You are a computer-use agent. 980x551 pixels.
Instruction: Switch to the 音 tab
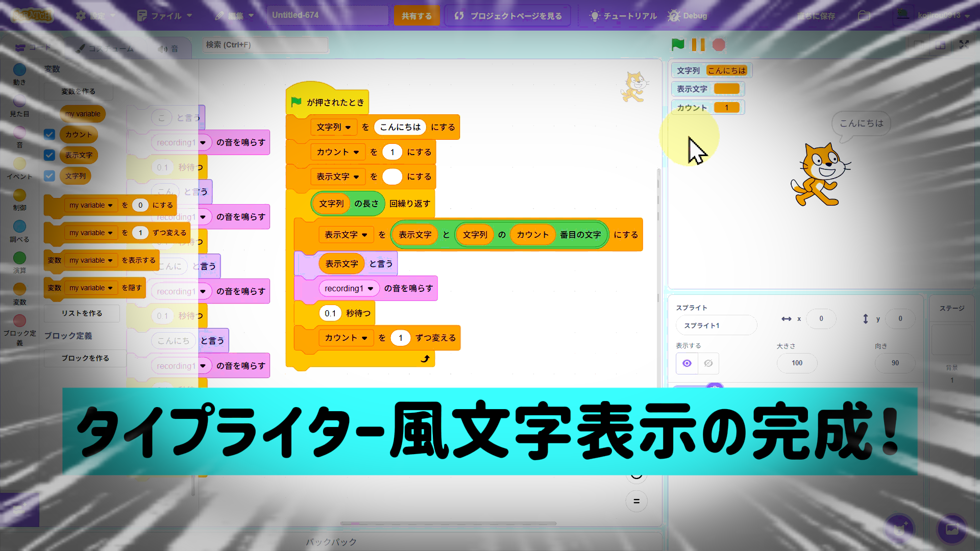[x=168, y=48]
